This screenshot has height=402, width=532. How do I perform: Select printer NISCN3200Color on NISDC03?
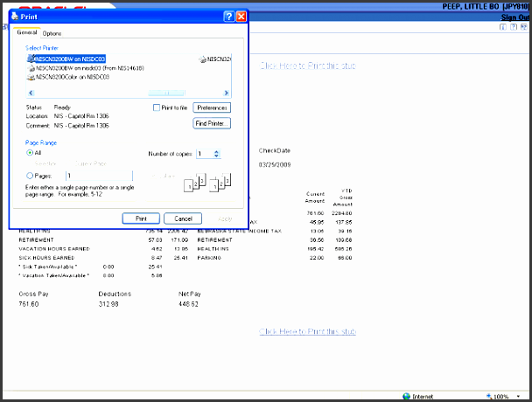click(x=68, y=77)
